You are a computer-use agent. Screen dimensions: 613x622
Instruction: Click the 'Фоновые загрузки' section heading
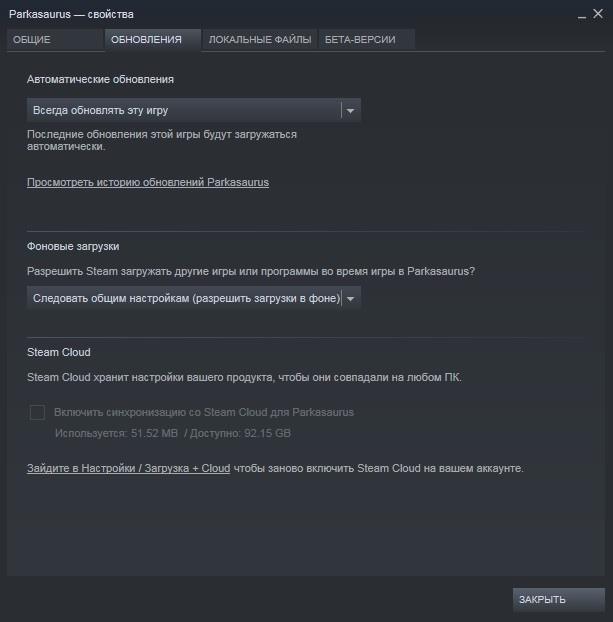coord(73,246)
